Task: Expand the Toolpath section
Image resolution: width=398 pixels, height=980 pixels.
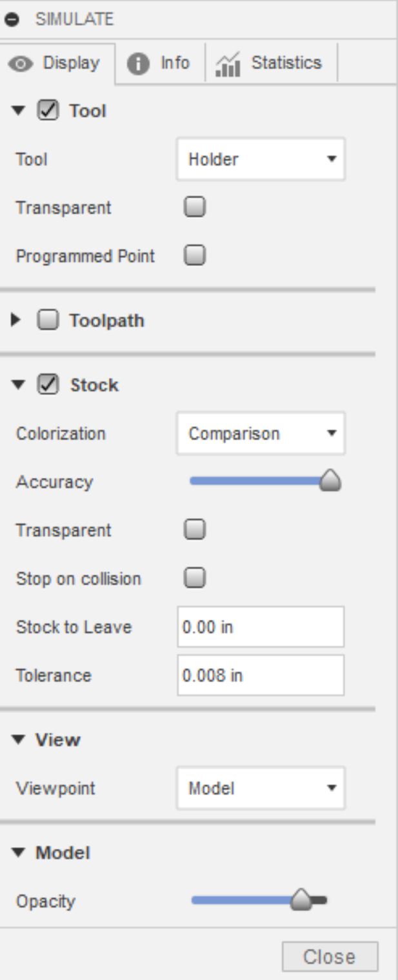Action: [x=16, y=321]
